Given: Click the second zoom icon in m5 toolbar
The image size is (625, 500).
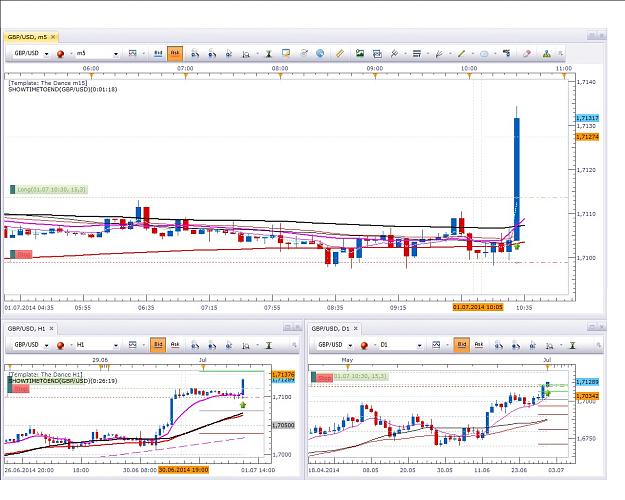Looking at the screenshot, I should (212, 54).
